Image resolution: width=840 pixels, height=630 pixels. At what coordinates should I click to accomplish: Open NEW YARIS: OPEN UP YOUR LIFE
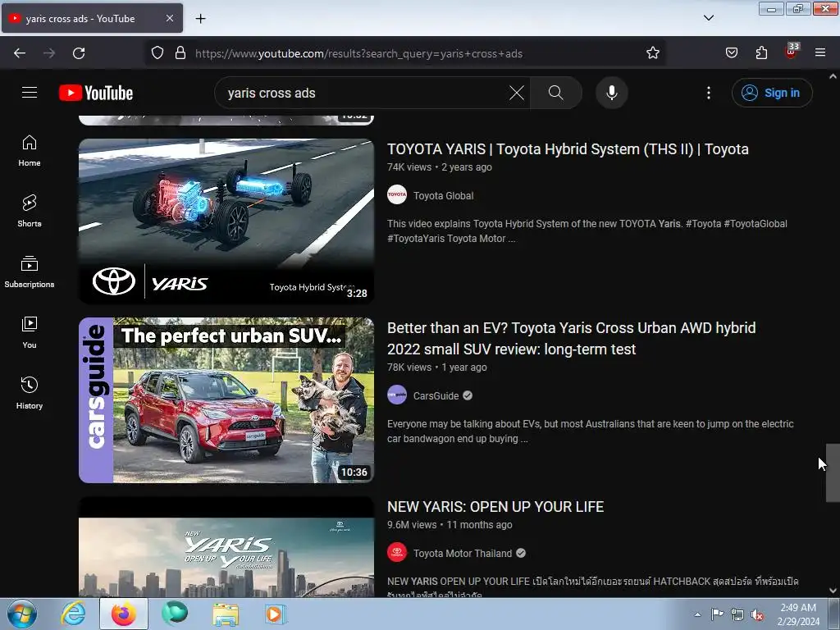[495, 507]
